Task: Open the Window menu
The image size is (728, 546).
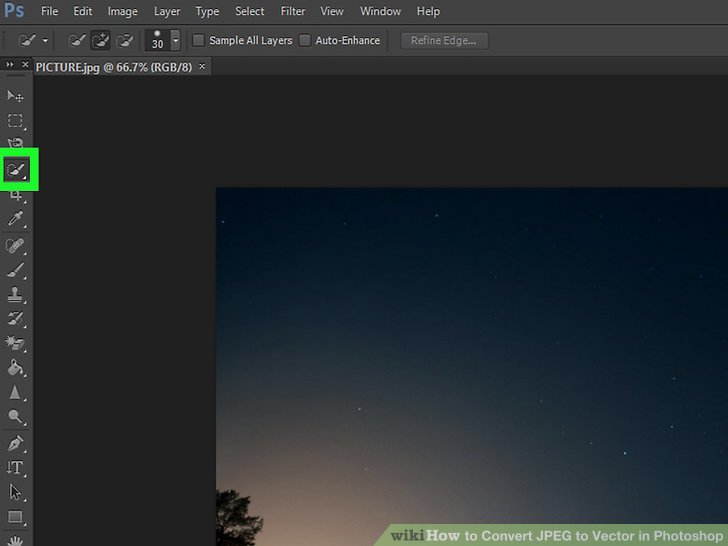Action: (380, 11)
